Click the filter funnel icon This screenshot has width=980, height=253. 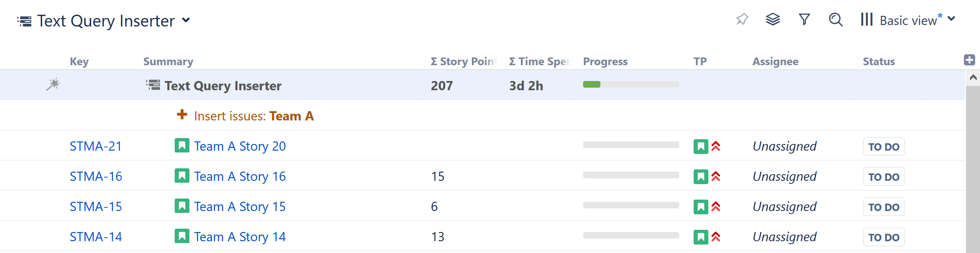804,20
